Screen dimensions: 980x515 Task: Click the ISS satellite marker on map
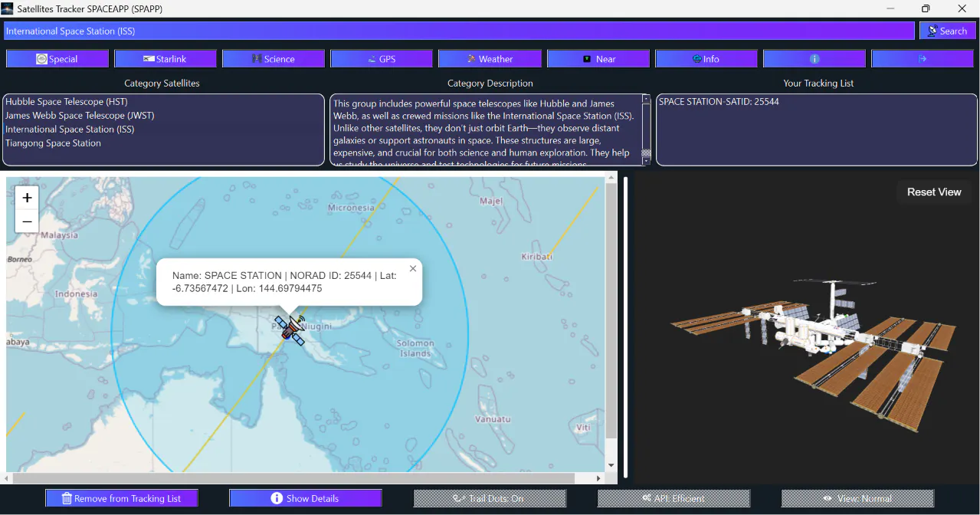point(290,330)
